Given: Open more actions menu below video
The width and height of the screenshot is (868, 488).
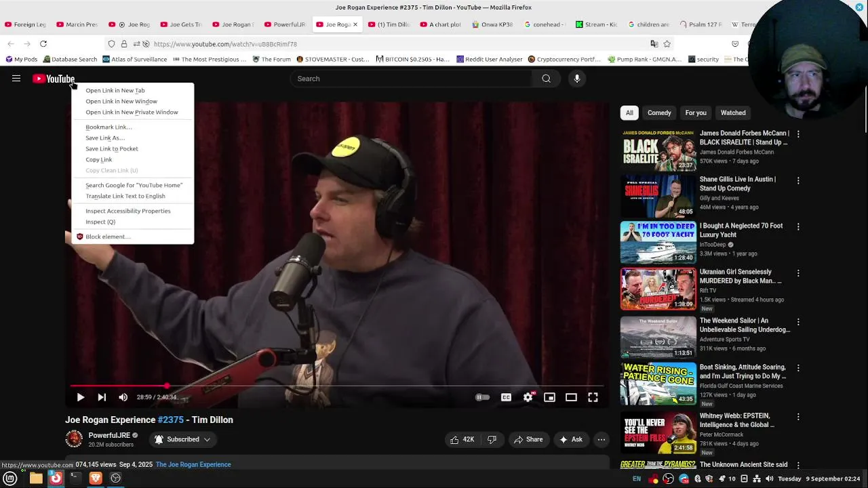Looking at the screenshot, I should [601, 439].
